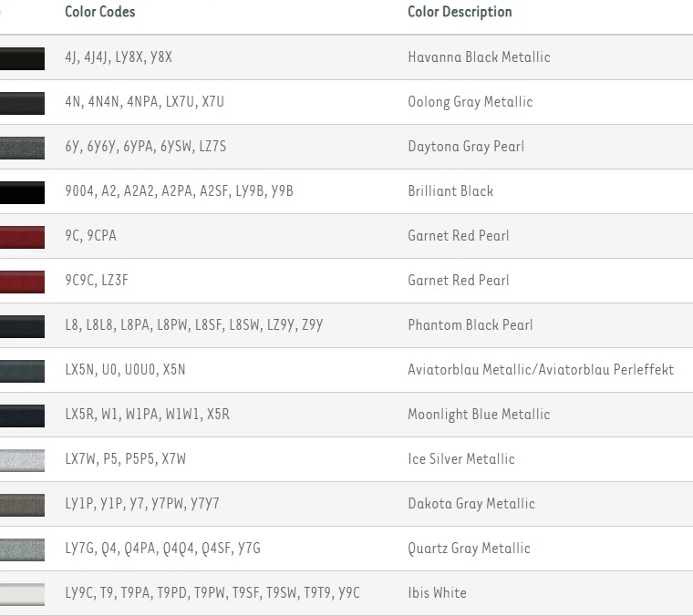The width and height of the screenshot is (693, 616).
Task: Click the Moonlight Blue Metallic swatch
Action: click(22, 415)
